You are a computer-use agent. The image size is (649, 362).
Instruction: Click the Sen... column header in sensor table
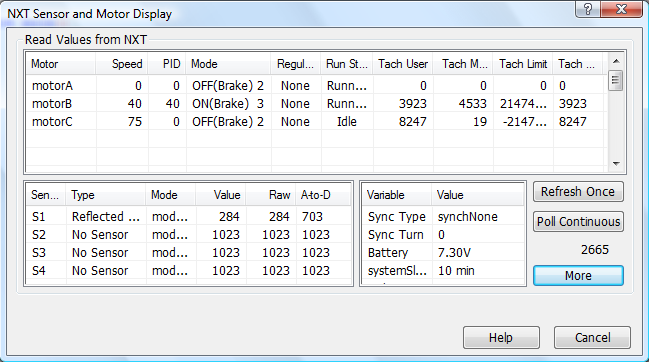tap(46, 195)
